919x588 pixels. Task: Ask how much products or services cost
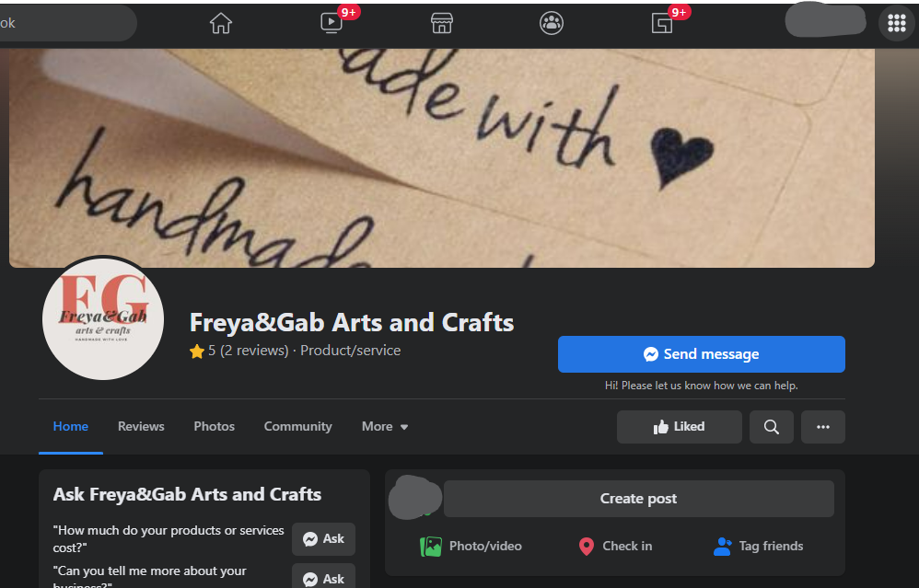click(323, 539)
